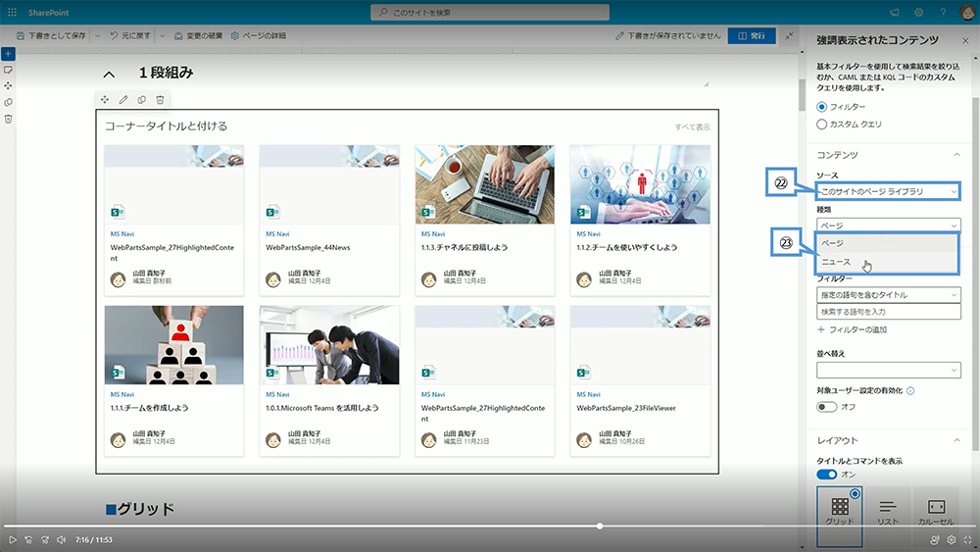The width and height of the screenshot is (980, 552).
Task: Click the duplicate section icon in left toolbar
Action: pyautogui.click(x=8, y=103)
